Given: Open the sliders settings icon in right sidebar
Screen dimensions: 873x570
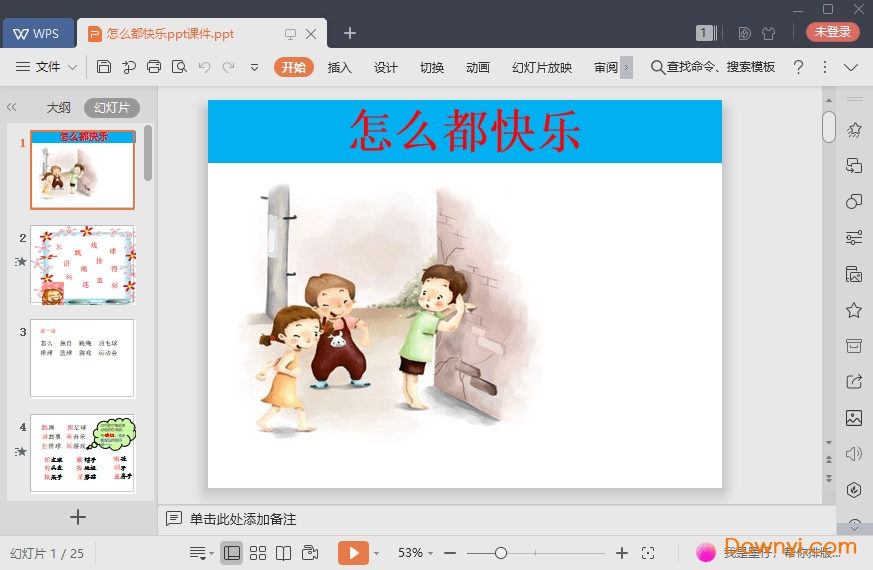Looking at the screenshot, I should [x=854, y=238].
